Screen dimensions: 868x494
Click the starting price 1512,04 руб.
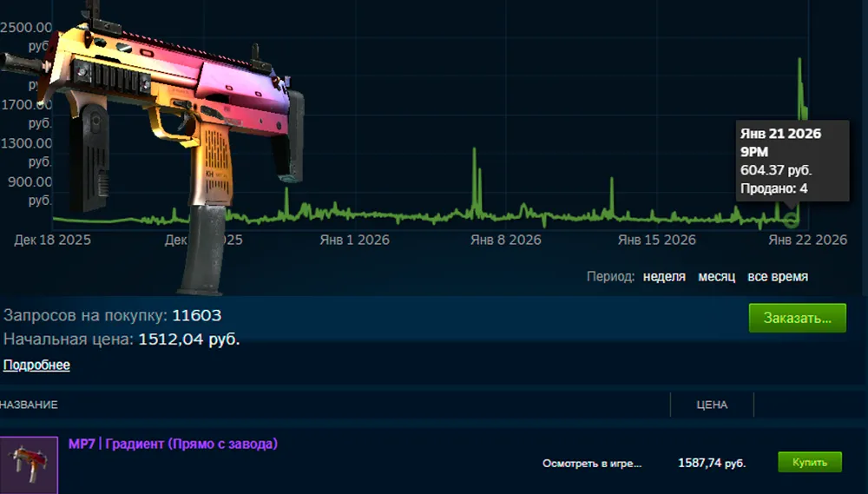point(188,339)
